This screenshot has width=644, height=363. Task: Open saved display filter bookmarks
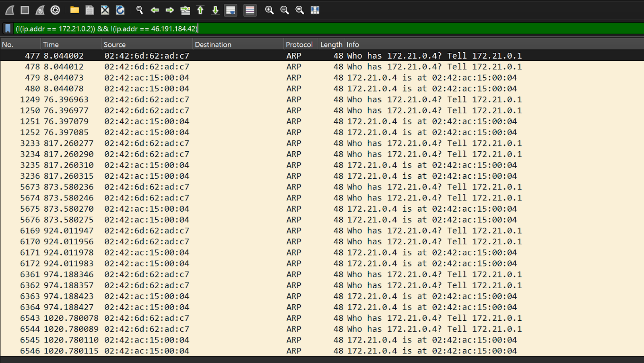click(x=8, y=29)
